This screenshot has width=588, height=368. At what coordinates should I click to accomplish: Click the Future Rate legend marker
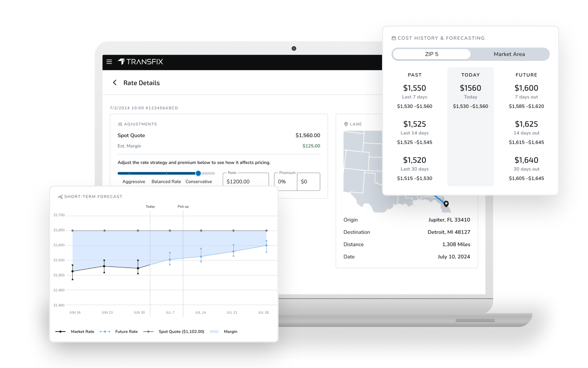105,331
